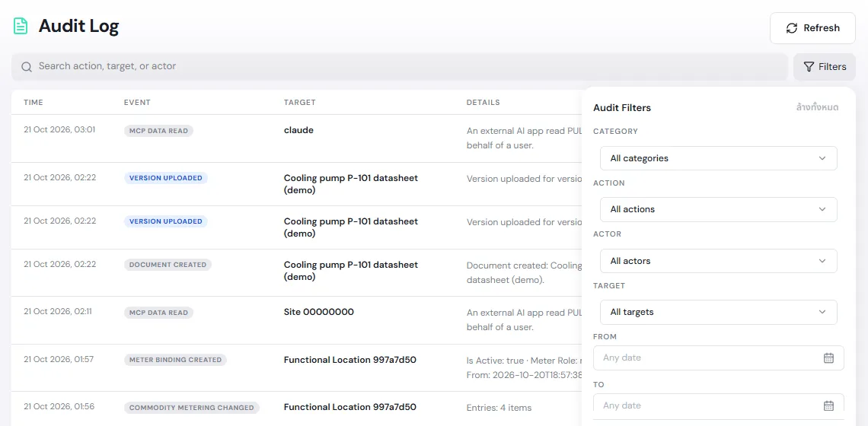Screen dimensions: 868x426
Task: Click the funnel filter icon
Action: 808,67
